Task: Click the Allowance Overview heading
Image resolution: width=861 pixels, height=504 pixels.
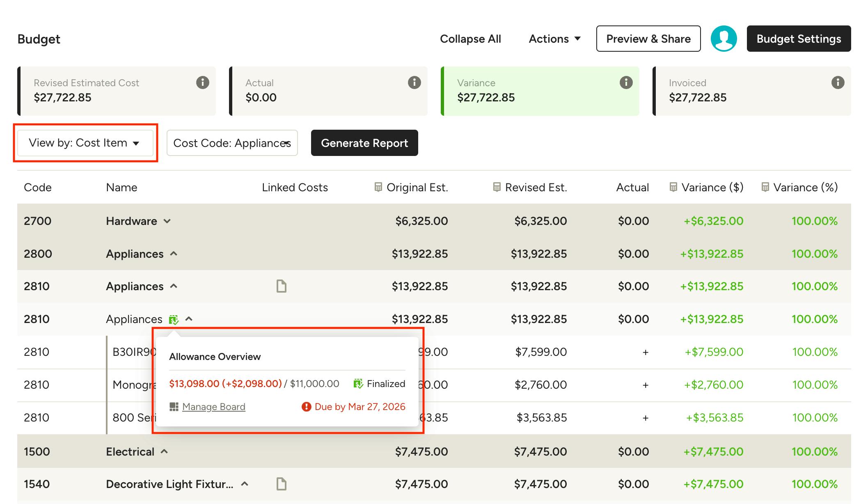Action: 215,357
